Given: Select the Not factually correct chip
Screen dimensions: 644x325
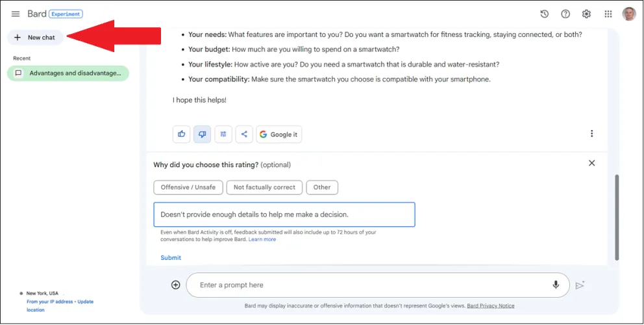Looking at the screenshot, I should pyautogui.click(x=264, y=187).
